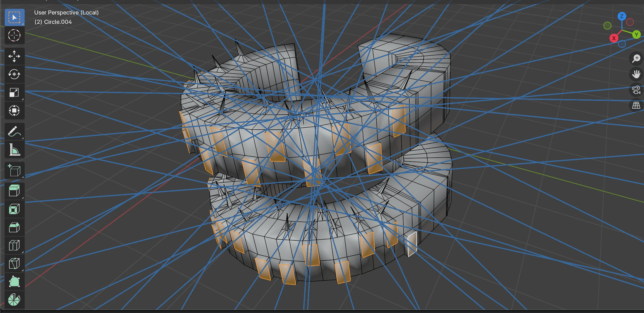The image size is (644, 313).
Task: Activate the Knife tool
Action: tap(14, 264)
